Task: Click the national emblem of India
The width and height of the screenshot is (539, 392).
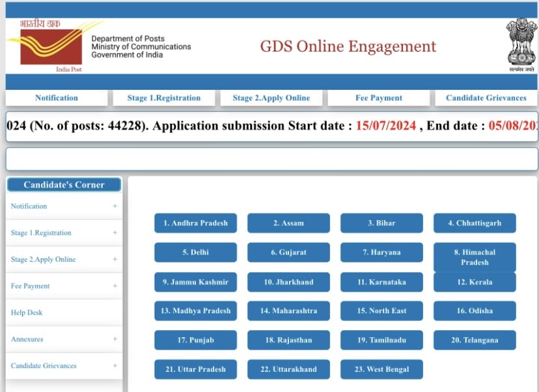Action: click(x=522, y=45)
